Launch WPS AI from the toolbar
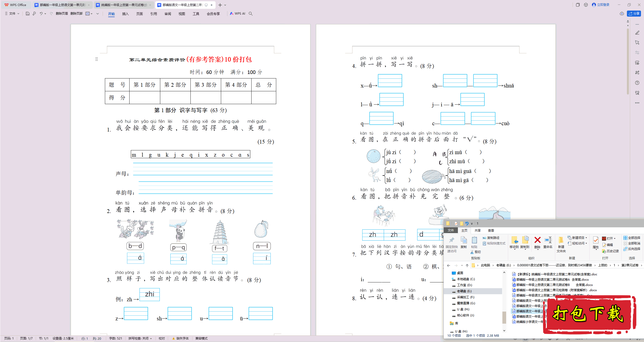644x342 pixels. pyautogui.click(x=237, y=14)
